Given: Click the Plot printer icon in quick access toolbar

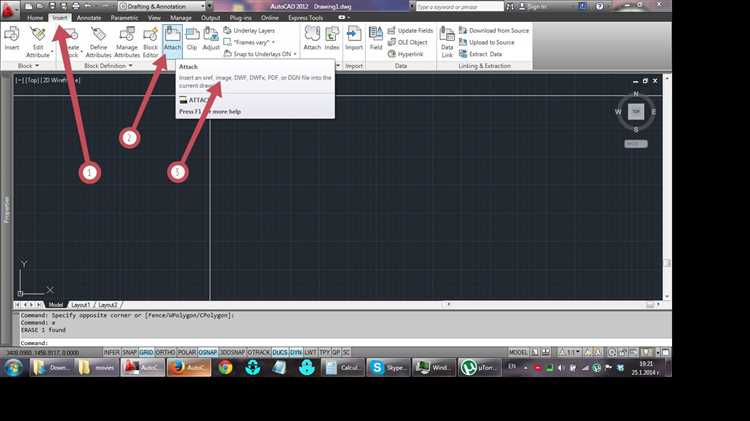Looking at the screenshot, I should point(76,6).
